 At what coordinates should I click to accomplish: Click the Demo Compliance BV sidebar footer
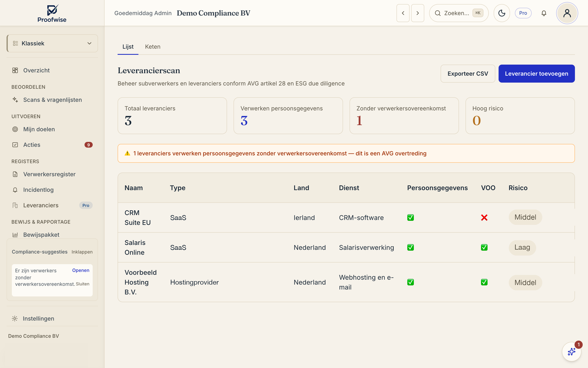(x=33, y=336)
